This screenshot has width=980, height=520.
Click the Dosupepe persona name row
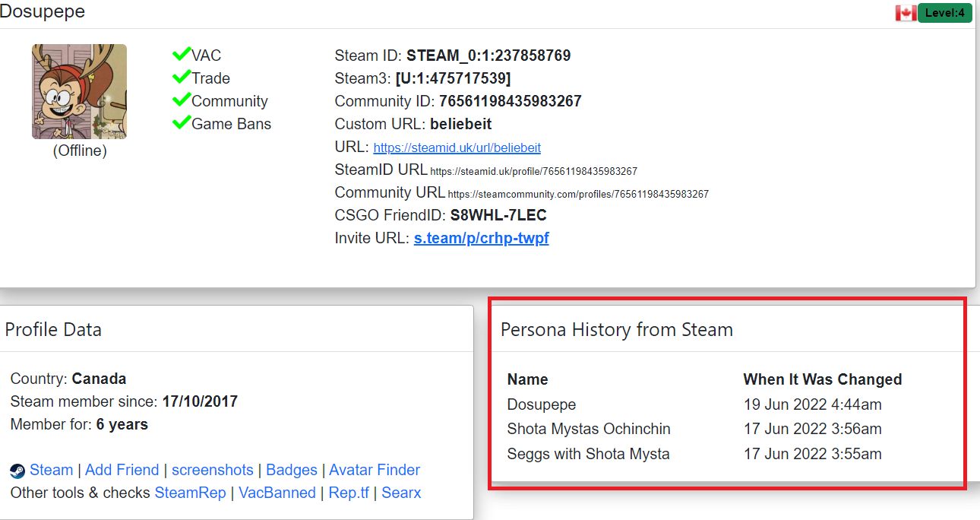(x=542, y=404)
